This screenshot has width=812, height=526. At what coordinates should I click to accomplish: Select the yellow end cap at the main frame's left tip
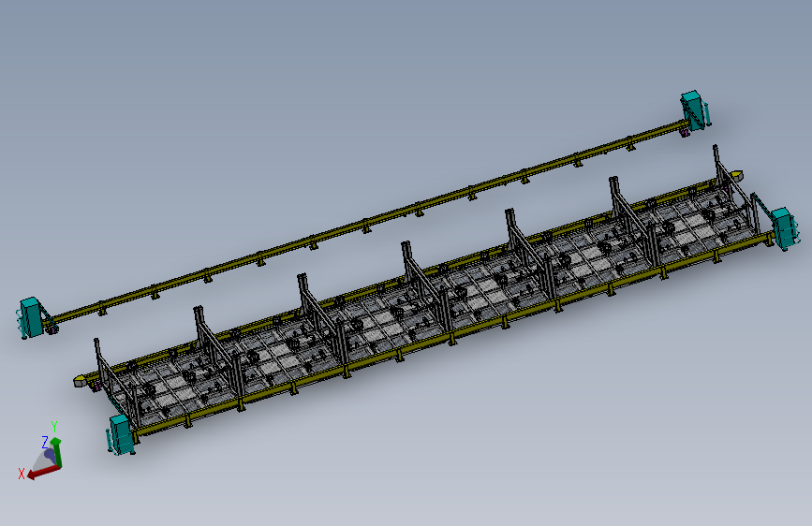pyautogui.click(x=81, y=381)
